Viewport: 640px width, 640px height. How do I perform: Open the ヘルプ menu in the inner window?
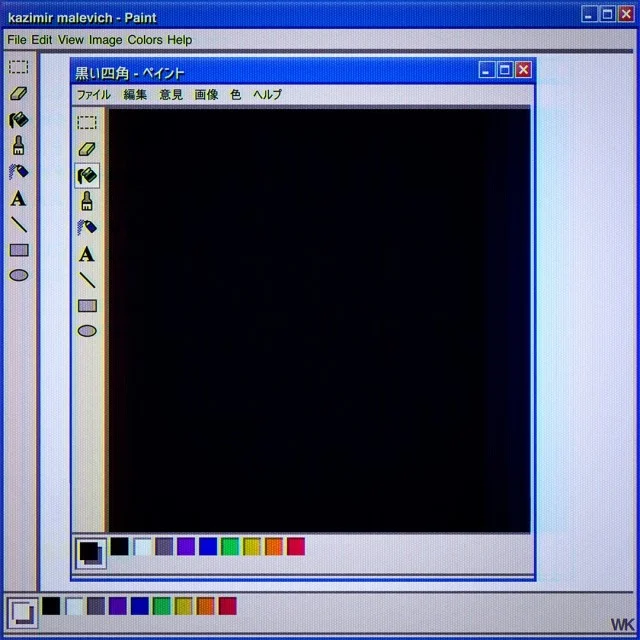click(267, 95)
